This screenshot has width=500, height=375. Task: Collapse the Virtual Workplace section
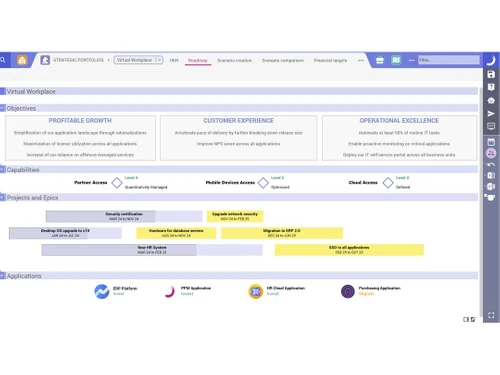point(3,91)
